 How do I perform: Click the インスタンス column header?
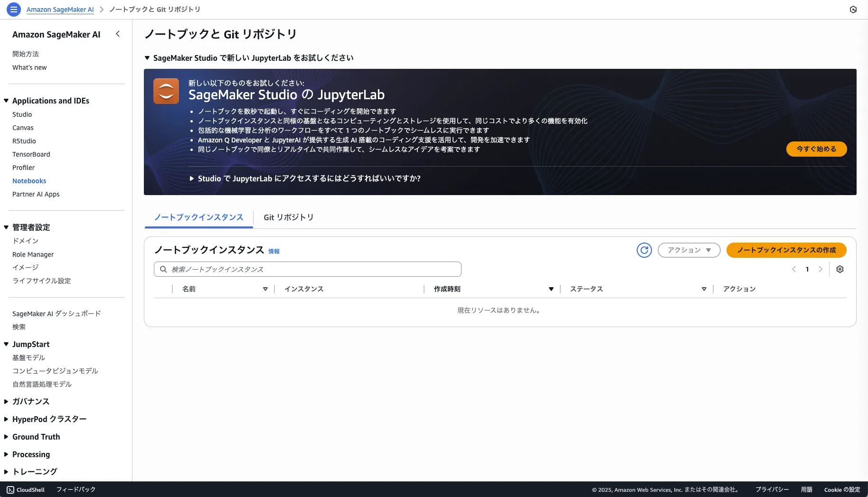(304, 289)
